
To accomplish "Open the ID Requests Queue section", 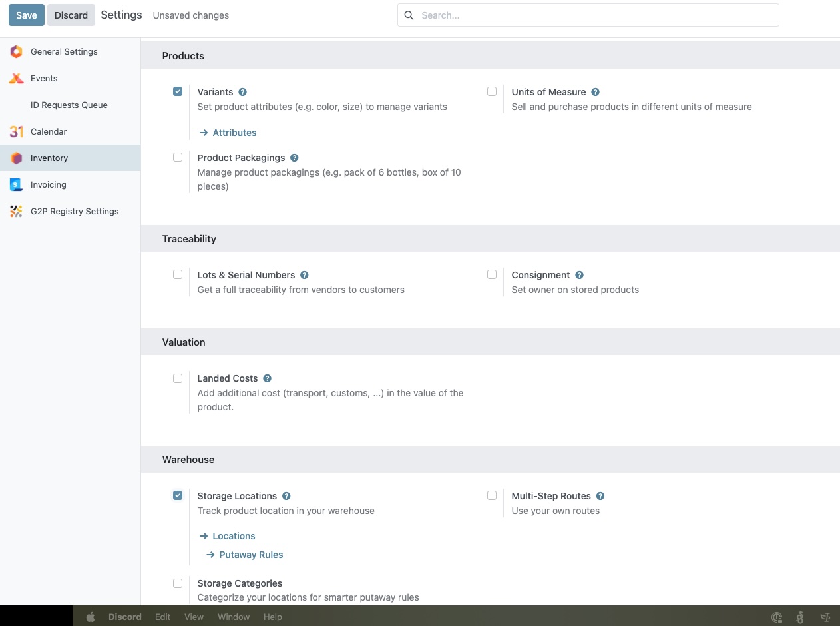I will pos(69,105).
